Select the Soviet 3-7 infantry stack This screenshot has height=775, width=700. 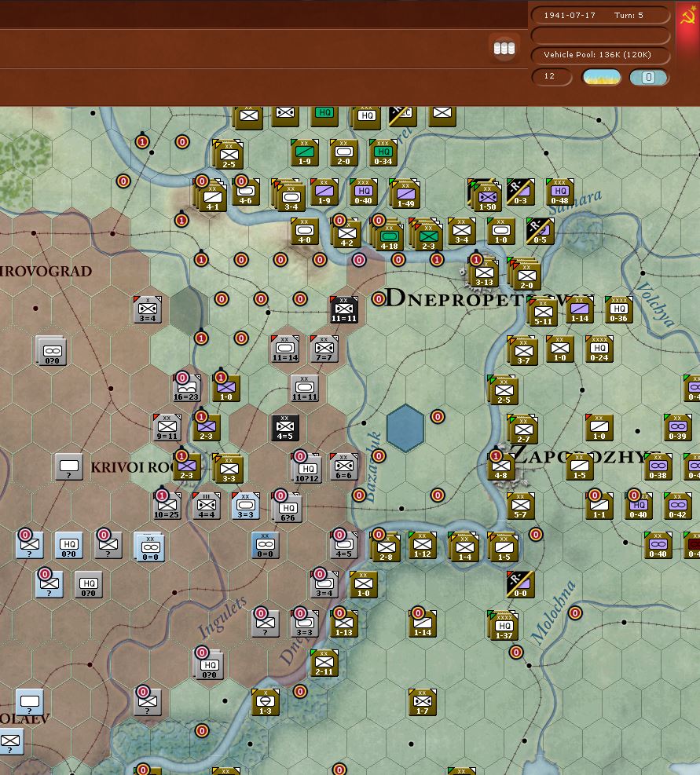tap(522, 351)
